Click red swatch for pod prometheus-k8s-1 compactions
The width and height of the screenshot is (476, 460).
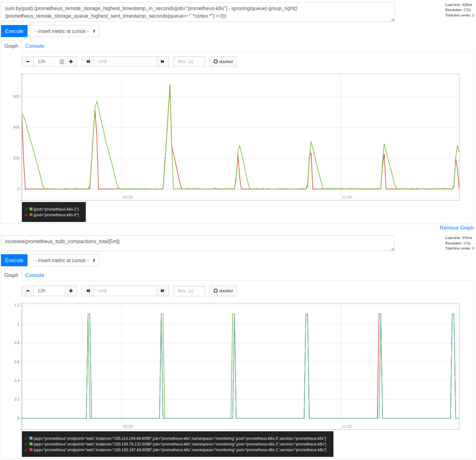[x=31, y=450]
